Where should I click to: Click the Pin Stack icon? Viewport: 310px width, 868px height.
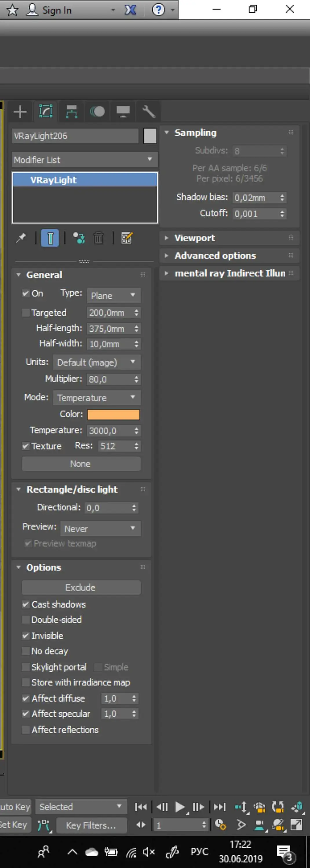21,238
